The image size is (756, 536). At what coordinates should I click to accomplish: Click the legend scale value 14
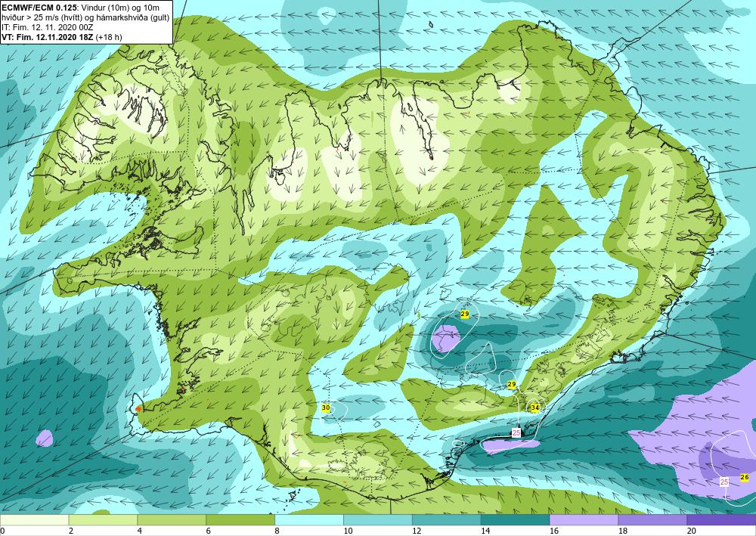(485, 531)
